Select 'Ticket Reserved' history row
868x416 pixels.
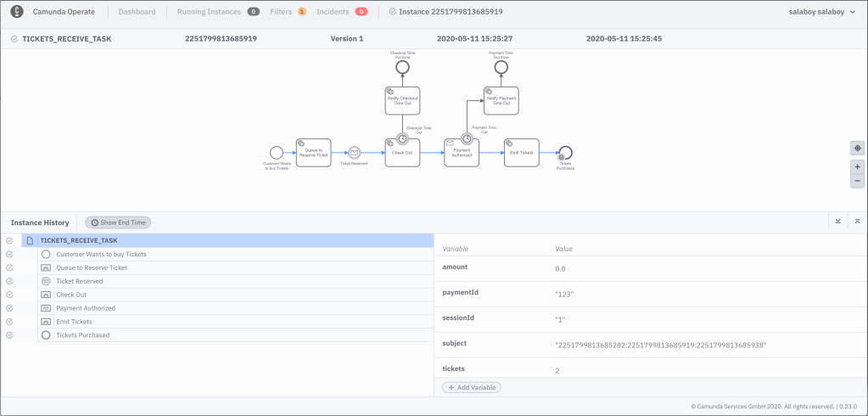(x=235, y=281)
